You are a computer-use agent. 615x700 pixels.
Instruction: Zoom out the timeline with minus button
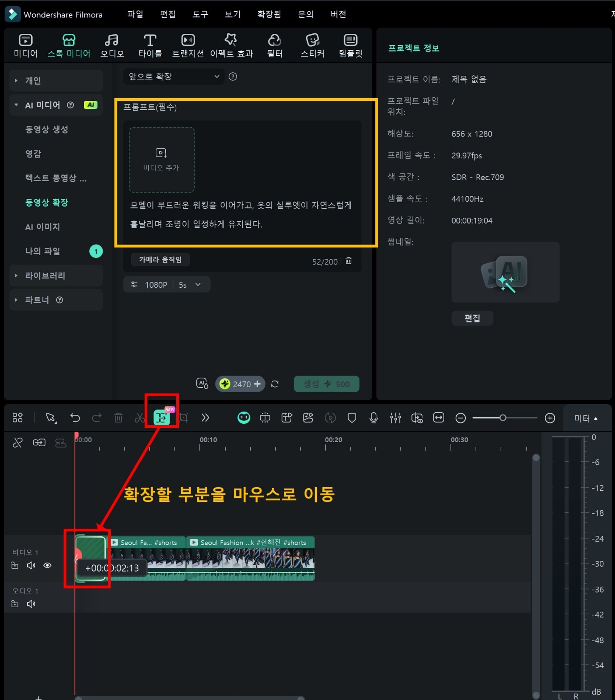[x=461, y=418]
